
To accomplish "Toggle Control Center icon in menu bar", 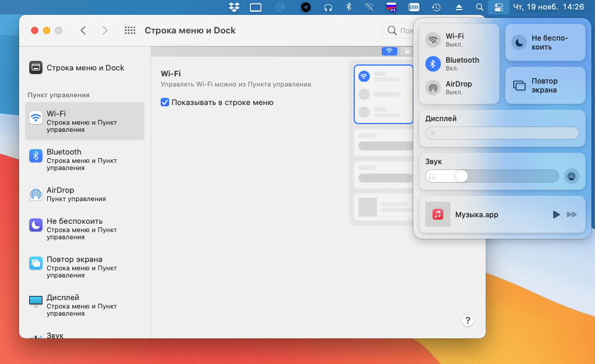I will pyautogui.click(x=498, y=7).
